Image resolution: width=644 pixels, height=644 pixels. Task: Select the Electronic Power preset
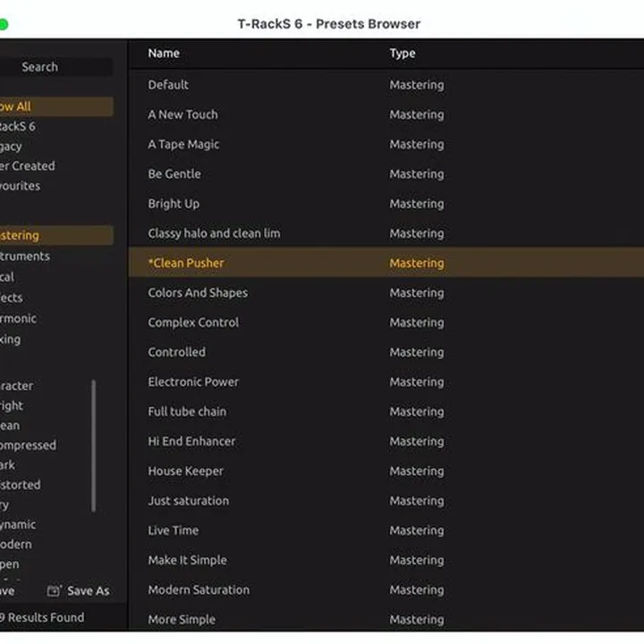click(386, 382)
